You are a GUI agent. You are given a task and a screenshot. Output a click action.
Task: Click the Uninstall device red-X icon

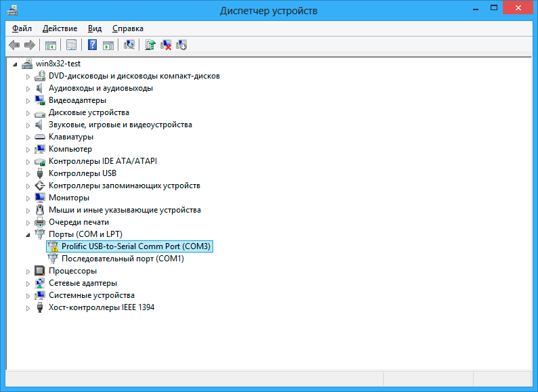166,45
